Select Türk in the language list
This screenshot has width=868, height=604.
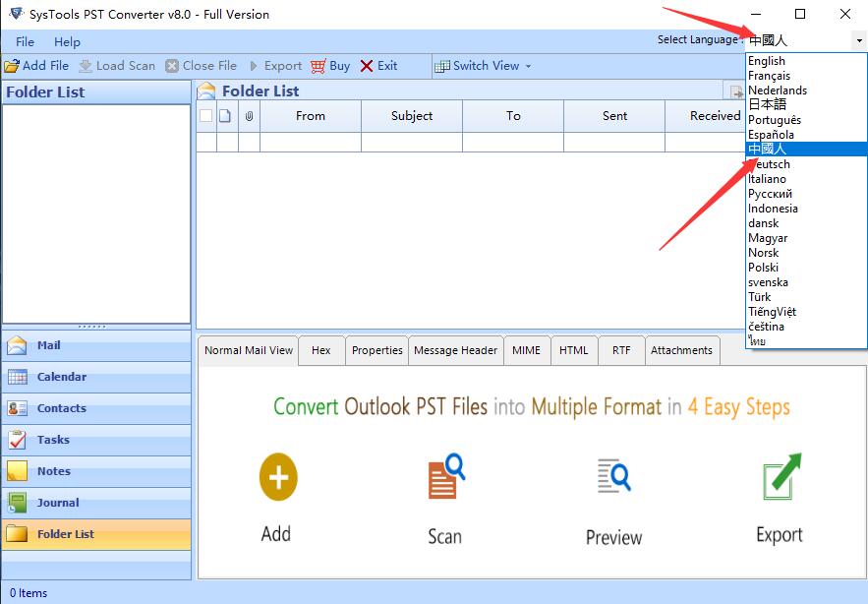coord(806,297)
